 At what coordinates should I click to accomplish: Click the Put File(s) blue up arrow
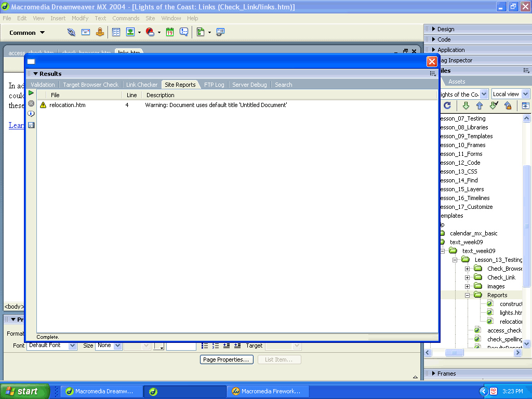click(x=480, y=105)
